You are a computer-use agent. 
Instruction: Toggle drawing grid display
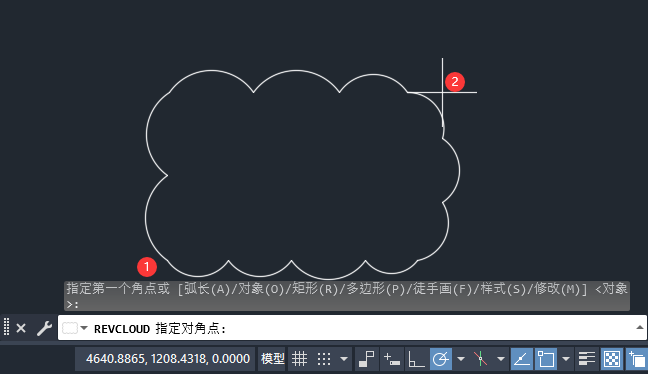(x=300, y=359)
